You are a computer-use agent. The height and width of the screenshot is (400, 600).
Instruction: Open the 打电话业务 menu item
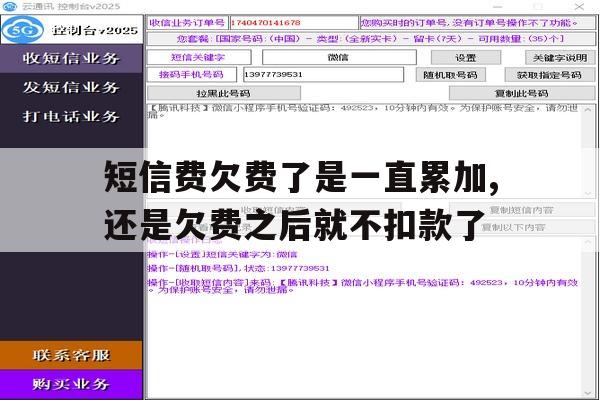pos(71,116)
